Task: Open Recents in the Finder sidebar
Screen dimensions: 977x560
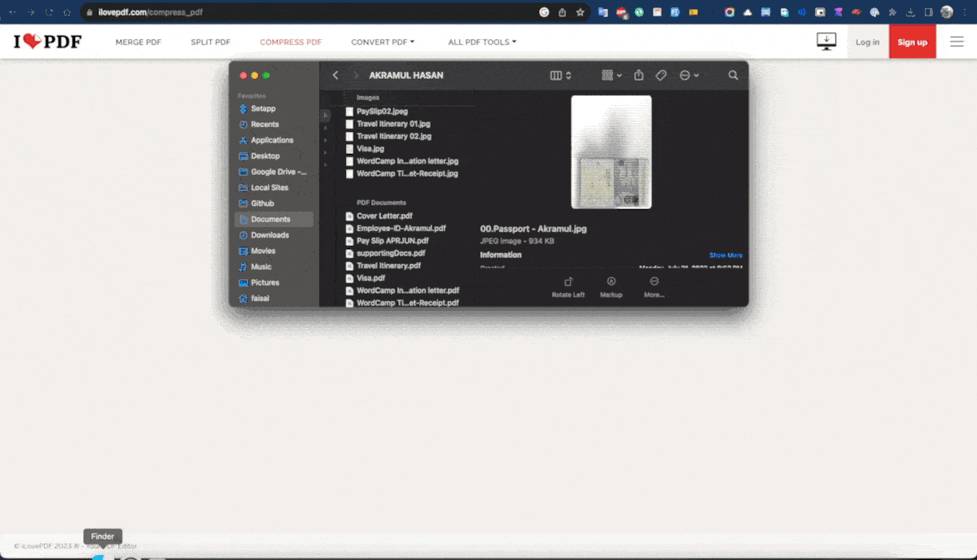Action: (x=274, y=125)
